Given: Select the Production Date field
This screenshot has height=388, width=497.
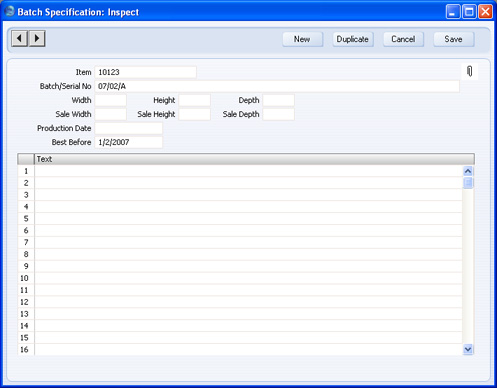Looking at the screenshot, I should point(129,128).
